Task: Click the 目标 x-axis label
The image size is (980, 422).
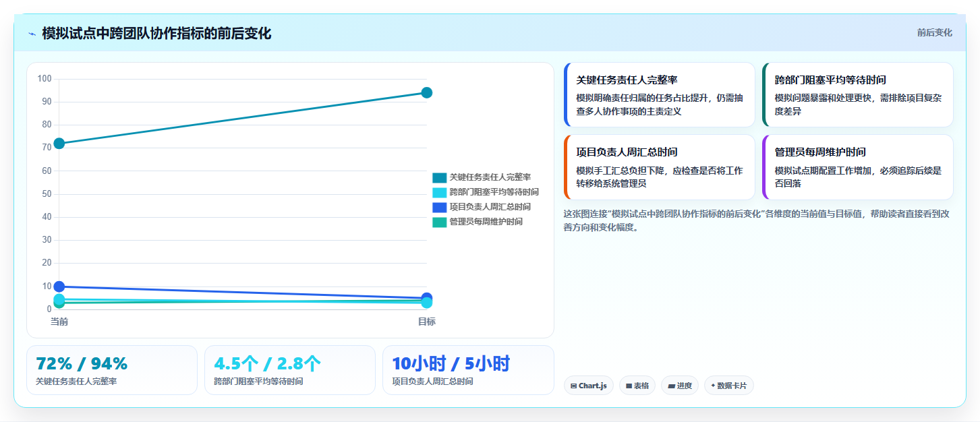Action: (426, 322)
